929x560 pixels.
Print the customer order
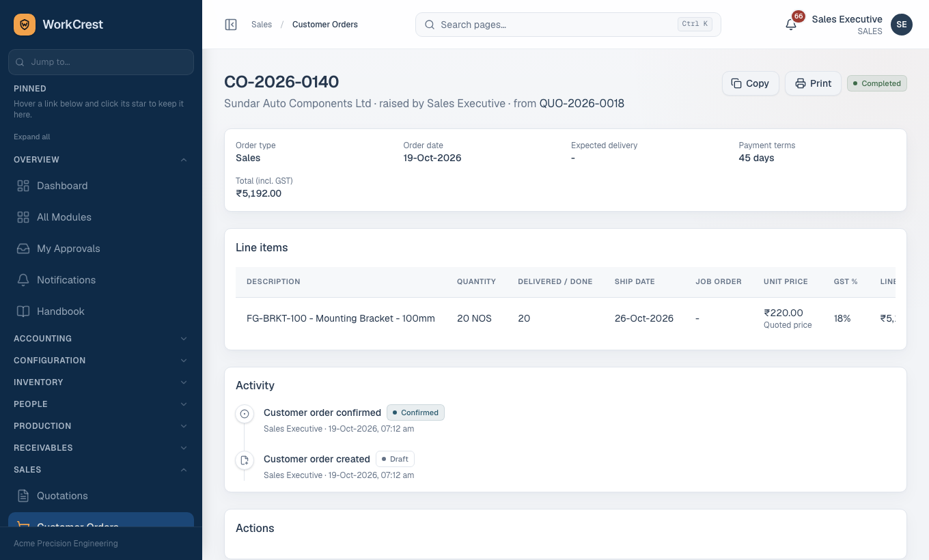click(x=813, y=83)
